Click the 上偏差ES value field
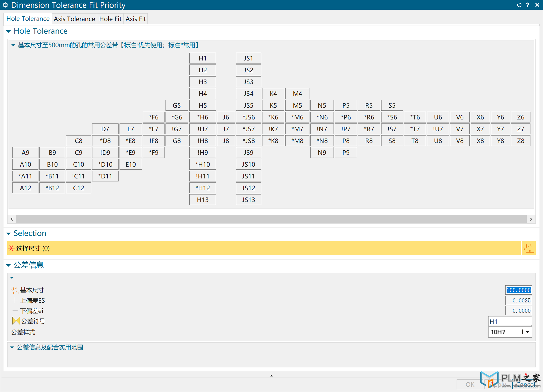This screenshot has width=543, height=392. [518, 300]
